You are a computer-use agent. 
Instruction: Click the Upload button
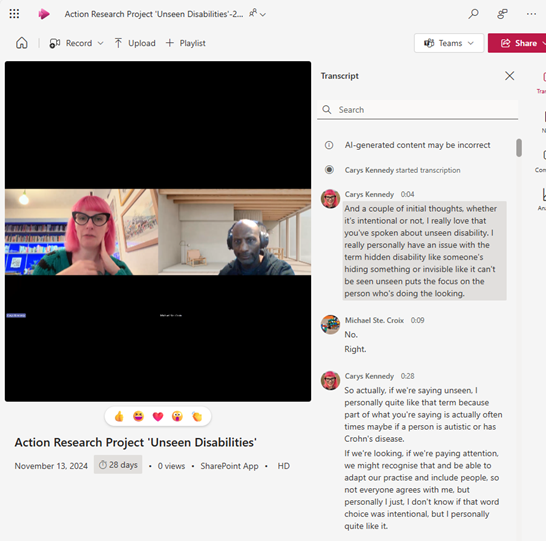(x=135, y=43)
